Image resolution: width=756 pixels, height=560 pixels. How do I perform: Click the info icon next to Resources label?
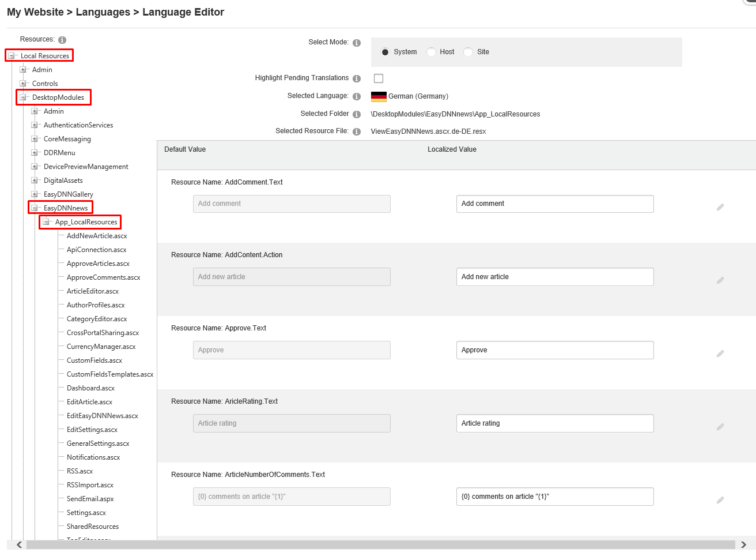[62, 40]
